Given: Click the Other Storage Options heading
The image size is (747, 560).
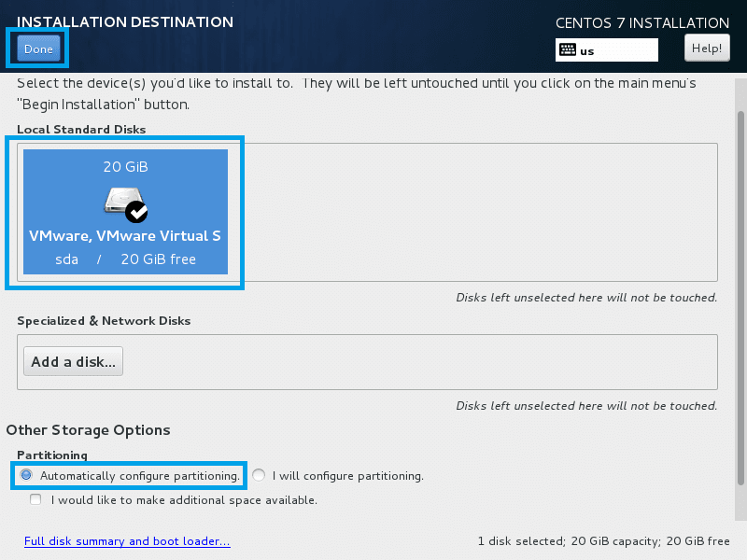Looking at the screenshot, I should [x=88, y=430].
